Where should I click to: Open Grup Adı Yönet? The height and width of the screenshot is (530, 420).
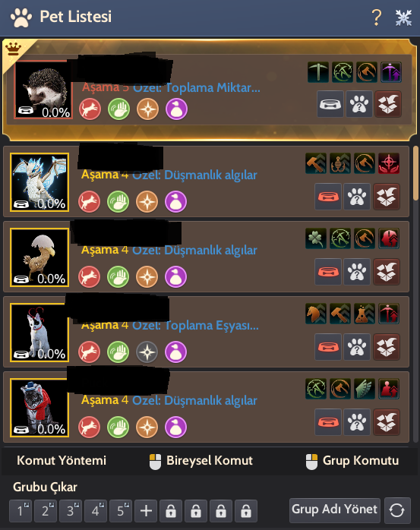335,509
